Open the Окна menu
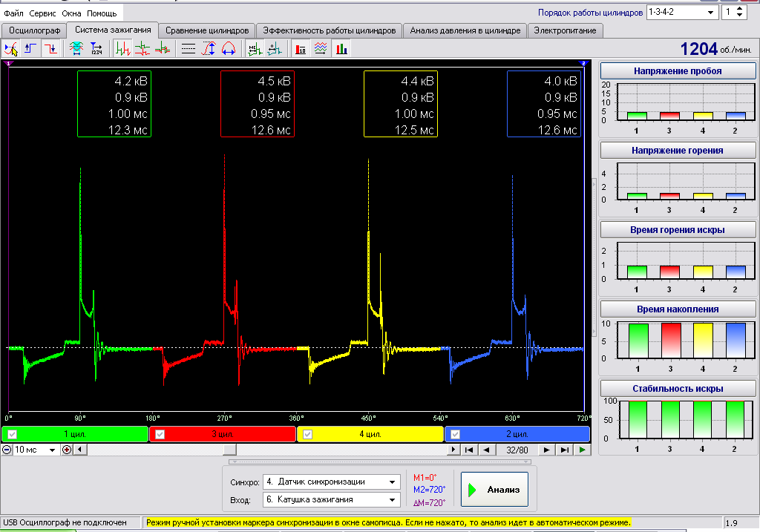The height and width of the screenshot is (532, 760). pos(71,13)
